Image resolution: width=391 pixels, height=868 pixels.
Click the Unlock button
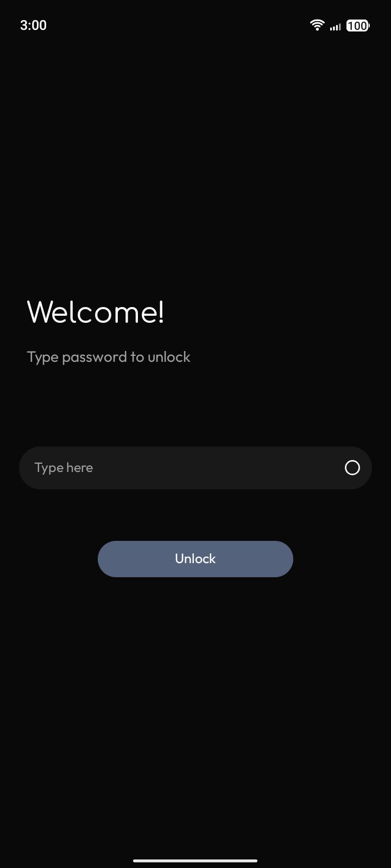(195, 559)
